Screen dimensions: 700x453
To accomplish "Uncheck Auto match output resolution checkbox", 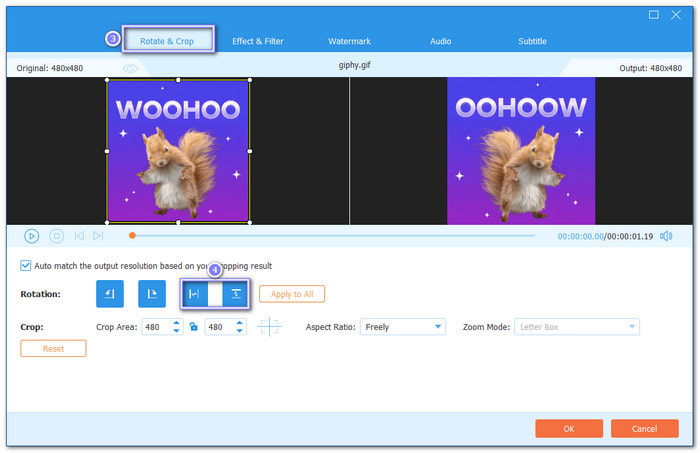I will tap(26, 266).
